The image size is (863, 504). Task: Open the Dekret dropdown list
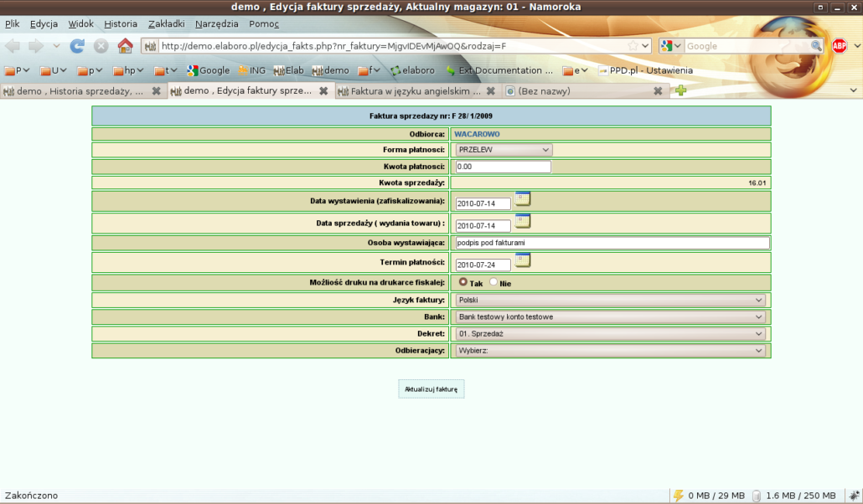[611, 334]
